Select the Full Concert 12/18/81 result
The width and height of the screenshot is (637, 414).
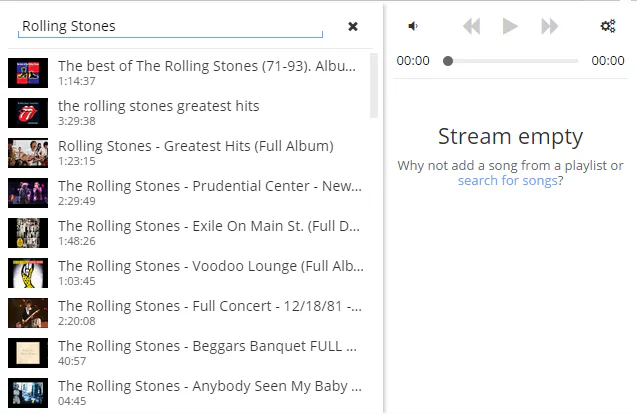pyautogui.click(x=187, y=313)
